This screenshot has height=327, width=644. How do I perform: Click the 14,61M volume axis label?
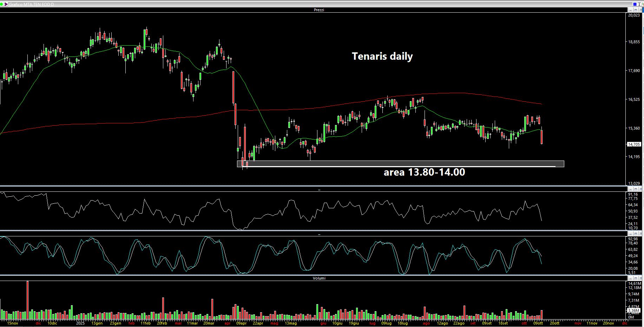coord(634,283)
